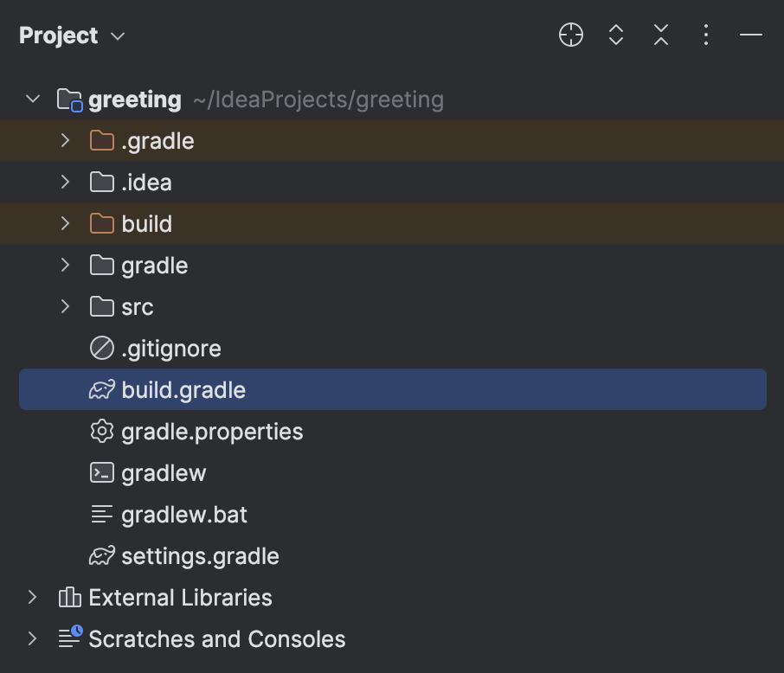
Task: Hide the Project tool window
Action: coord(750,35)
